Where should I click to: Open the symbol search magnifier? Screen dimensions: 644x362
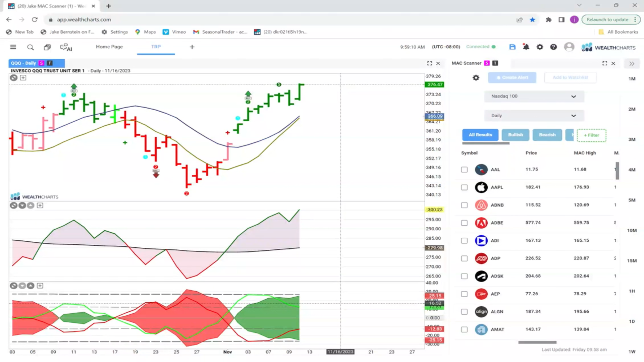(31, 47)
